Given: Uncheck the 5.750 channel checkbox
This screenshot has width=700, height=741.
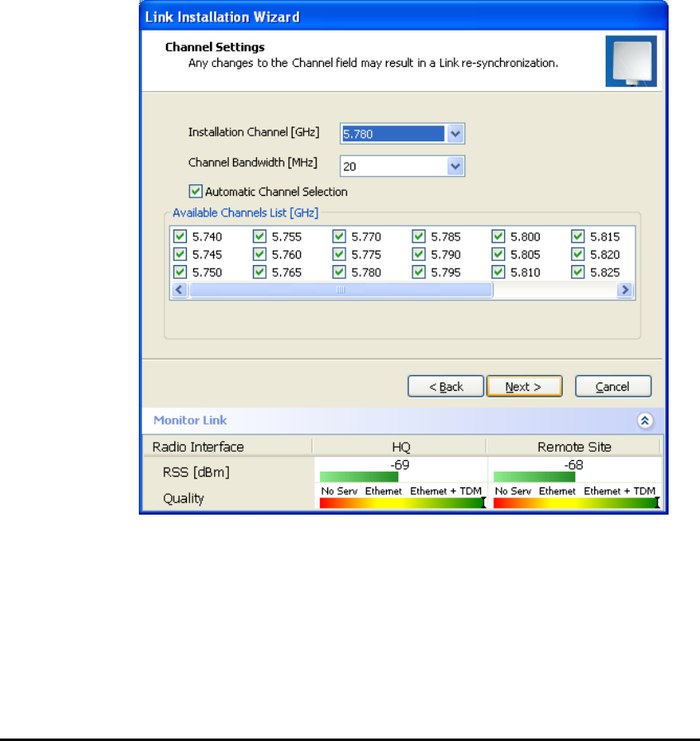Looking at the screenshot, I should click(x=180, y=273).
